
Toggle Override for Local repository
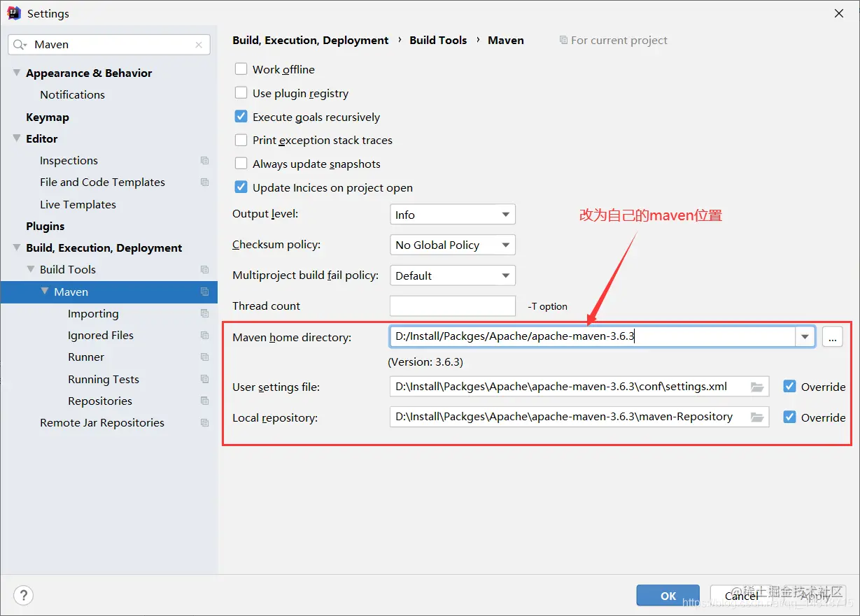pos(789,417)
